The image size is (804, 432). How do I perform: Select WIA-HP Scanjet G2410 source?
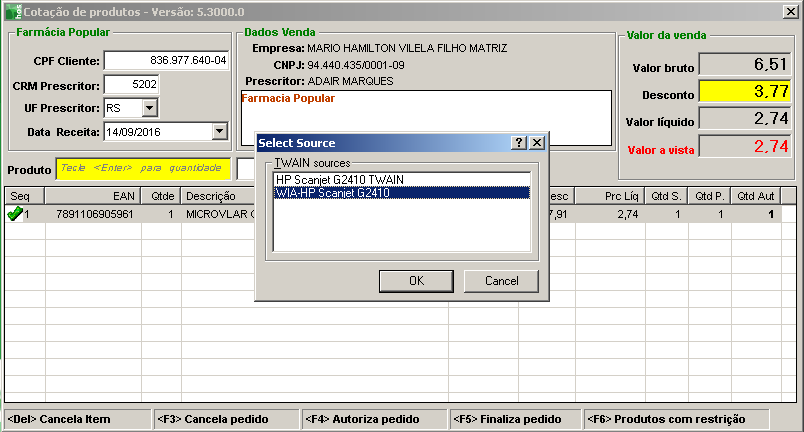332,192
